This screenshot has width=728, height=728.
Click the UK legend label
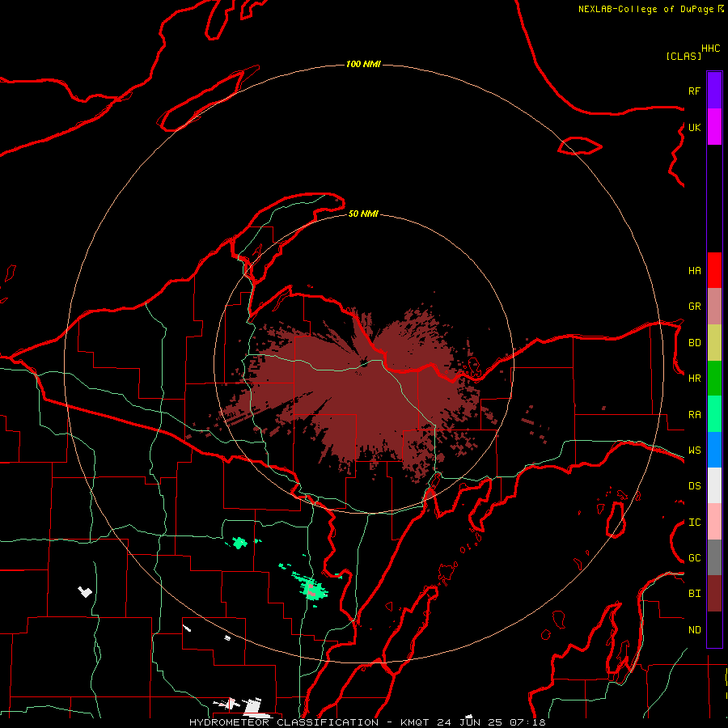click(694, 127)
